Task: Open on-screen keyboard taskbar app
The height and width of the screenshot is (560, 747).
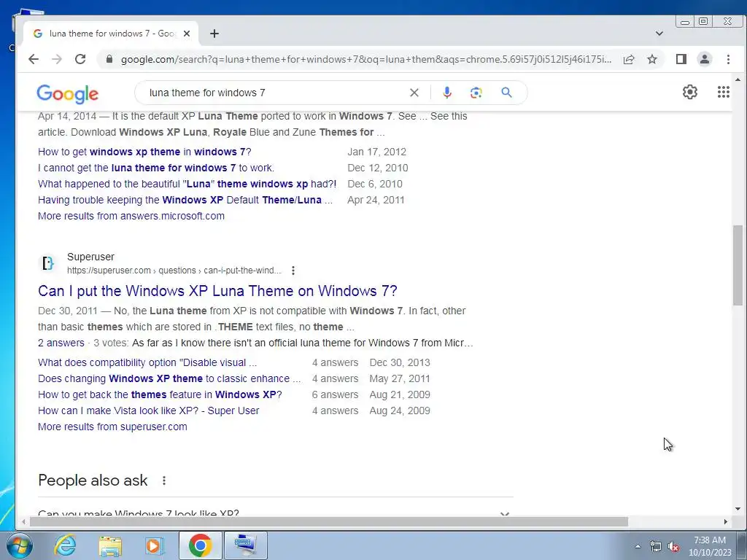Action: [246, 545]
